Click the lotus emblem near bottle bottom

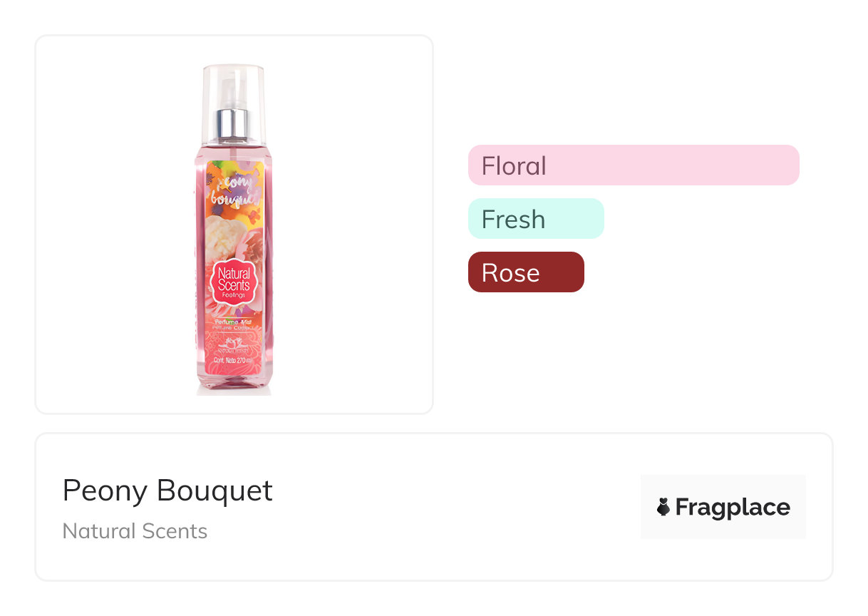click(234, 349)
